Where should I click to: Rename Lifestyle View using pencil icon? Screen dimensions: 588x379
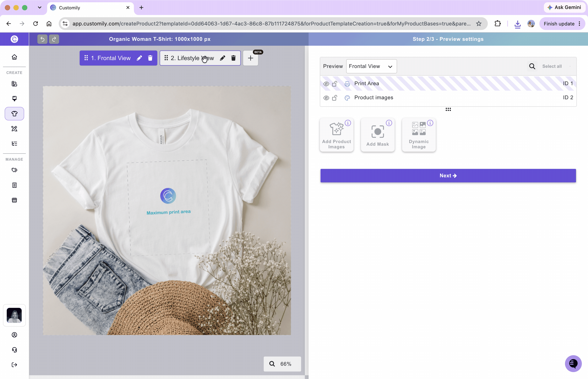[223, 58]
